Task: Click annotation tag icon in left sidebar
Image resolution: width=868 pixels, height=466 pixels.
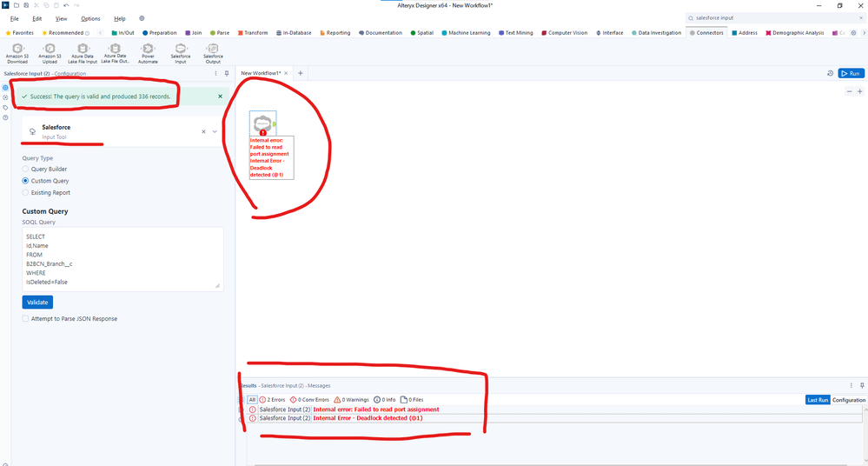Action: pyautogui.click(x=5, y=108)
